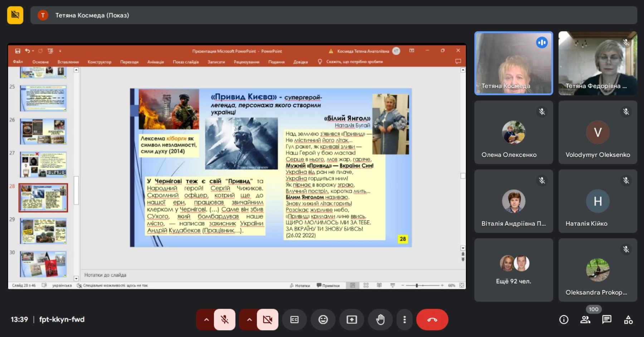Open the Основне ribbon tab
Viewport: 644px width, 337px height.
[x=40, y=62]
